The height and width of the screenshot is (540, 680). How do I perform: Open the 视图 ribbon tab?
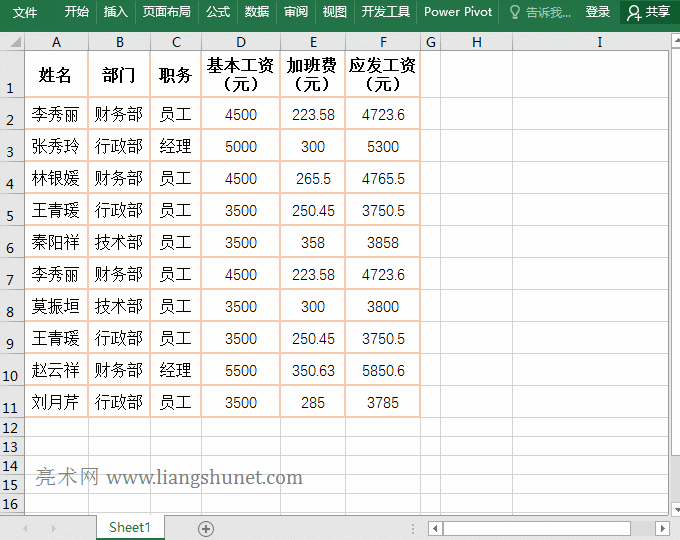point(334,12)
